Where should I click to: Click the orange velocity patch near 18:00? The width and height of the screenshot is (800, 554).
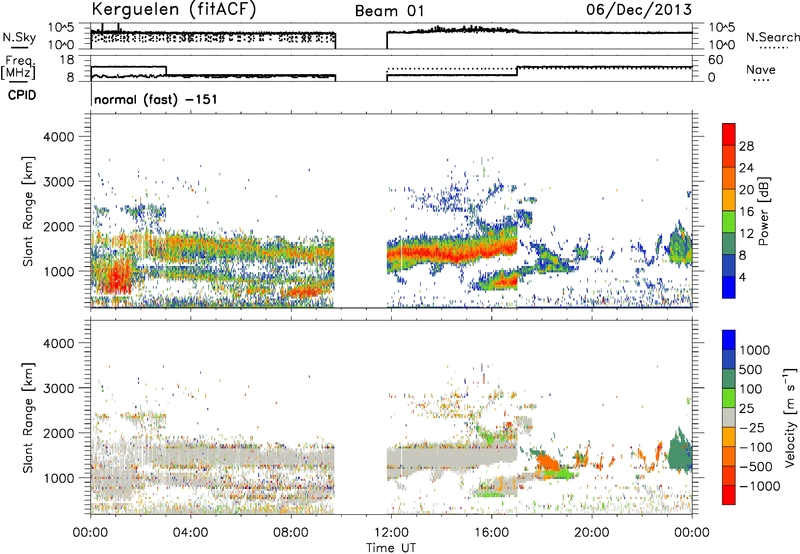tap(548, 463)
